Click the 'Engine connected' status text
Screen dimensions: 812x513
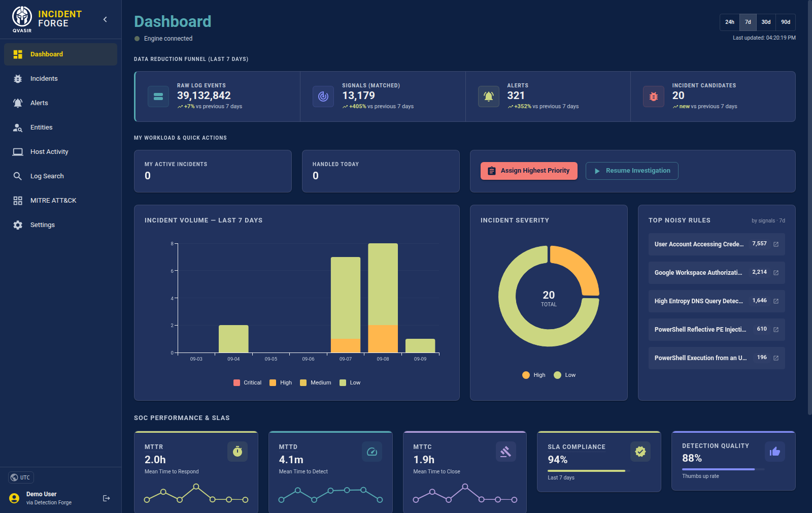point(168,39)
